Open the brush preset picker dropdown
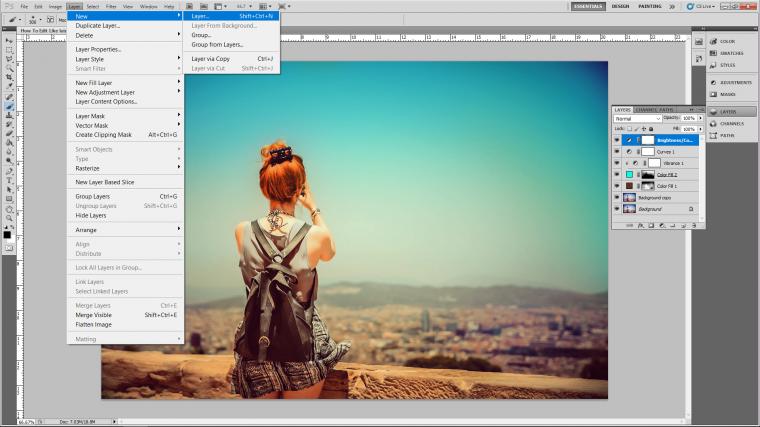760x427 pixels. (40, 20)
